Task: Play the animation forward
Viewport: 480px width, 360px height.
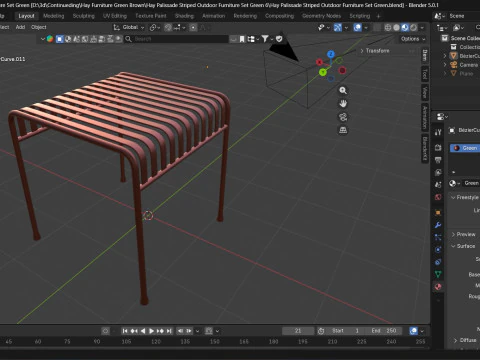Action: click(151, 331)
